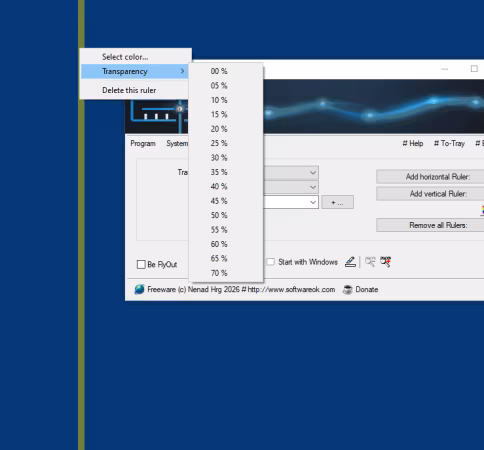
Task: Click # To-Tray menu item
Action: click(x=449, y=144)
